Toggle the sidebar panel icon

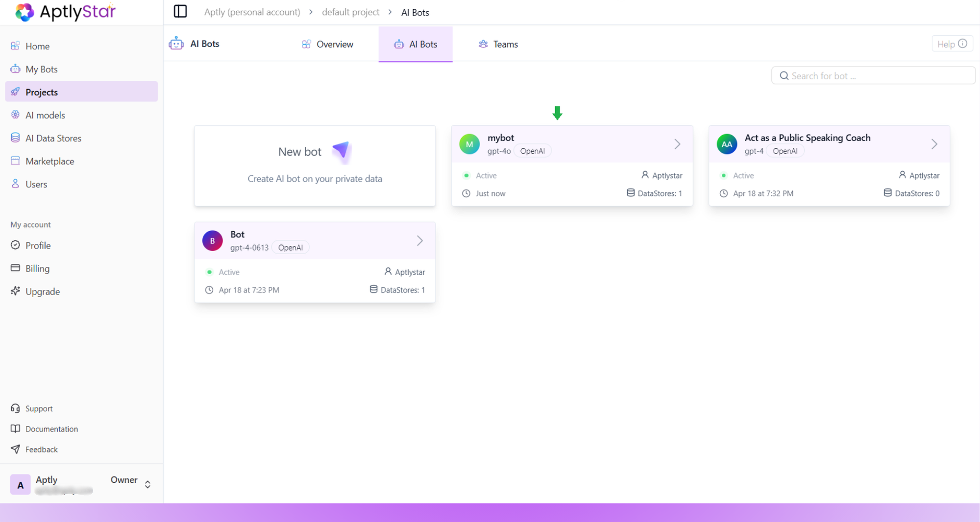click(x=180, y=11)
